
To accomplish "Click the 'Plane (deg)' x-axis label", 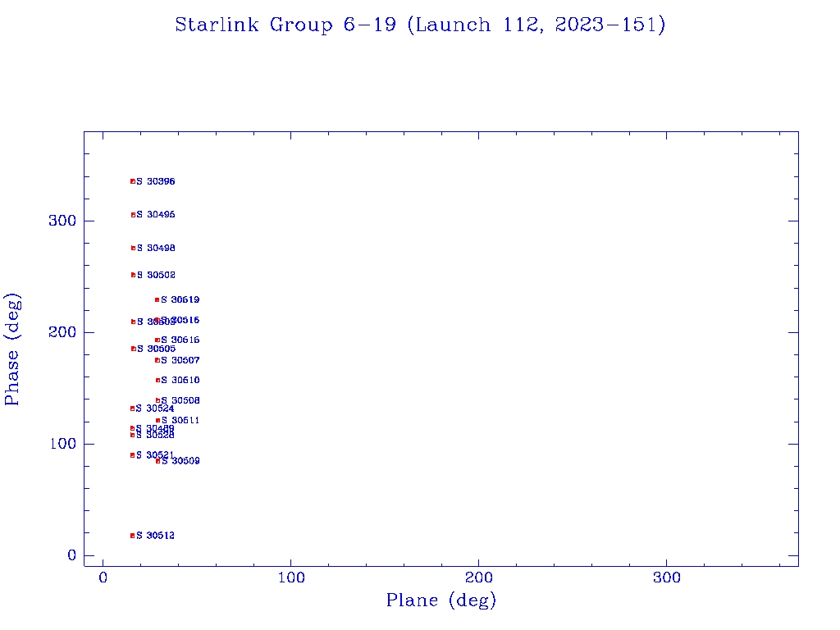I will click(441, 600).
